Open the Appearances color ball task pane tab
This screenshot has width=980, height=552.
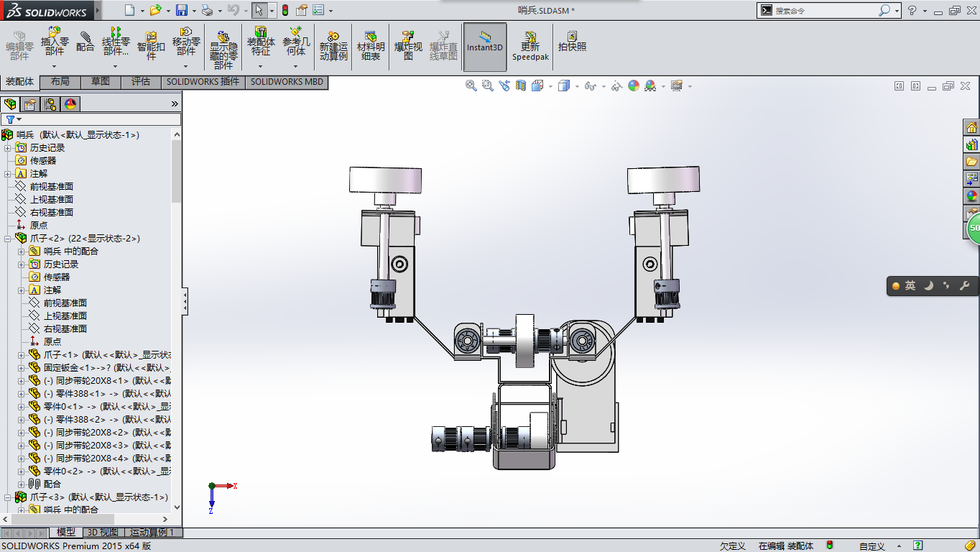point(971,195)
